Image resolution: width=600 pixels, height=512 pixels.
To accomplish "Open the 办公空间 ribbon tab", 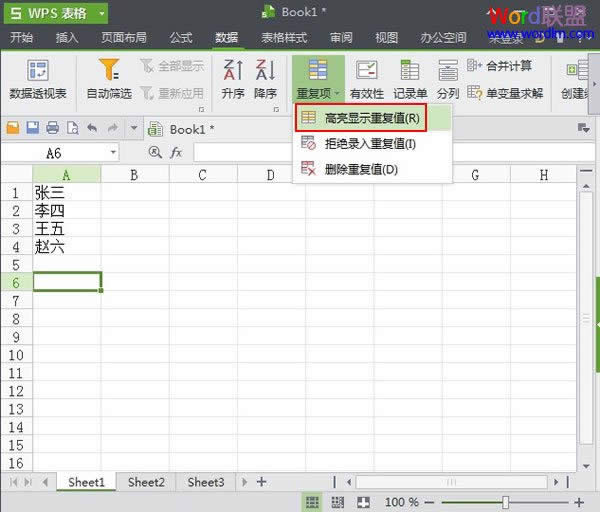I will click(443, 38).
